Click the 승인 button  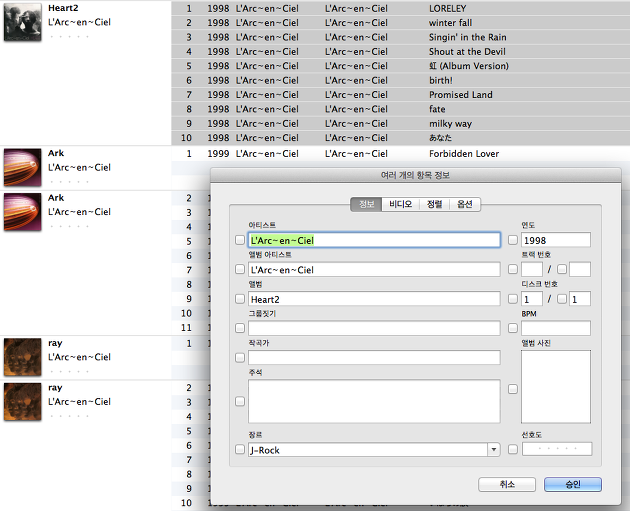(573, 484)
